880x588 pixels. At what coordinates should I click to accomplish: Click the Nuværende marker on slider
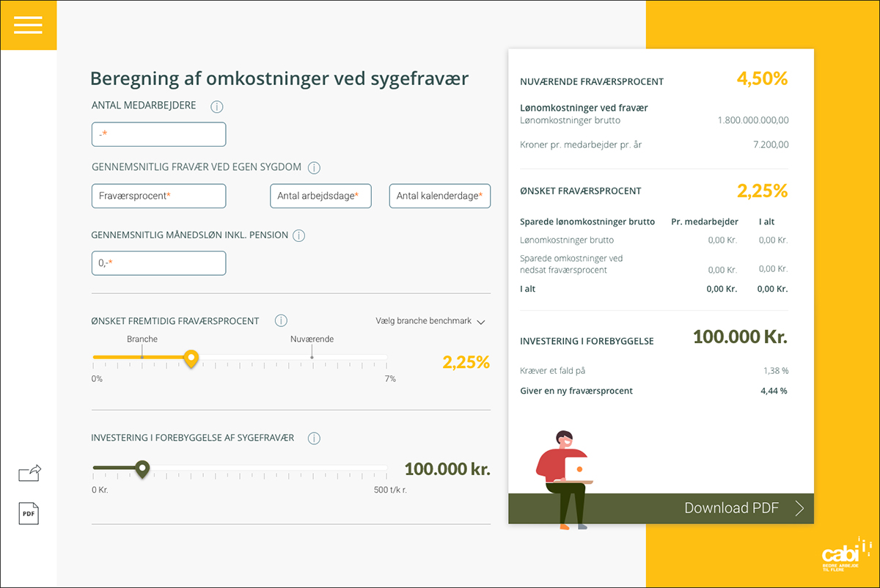(312, 357)
